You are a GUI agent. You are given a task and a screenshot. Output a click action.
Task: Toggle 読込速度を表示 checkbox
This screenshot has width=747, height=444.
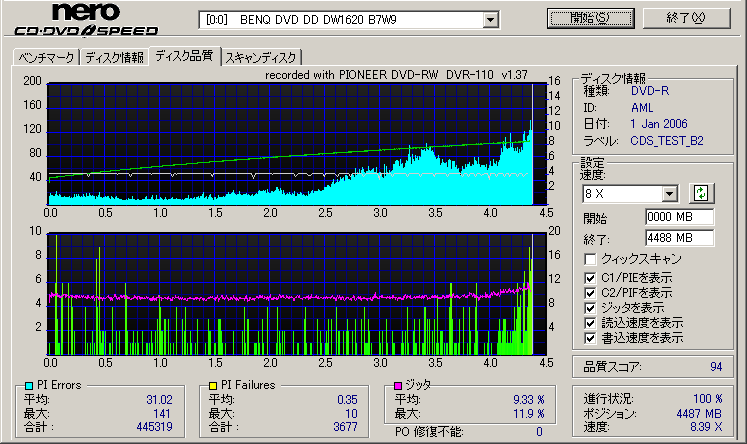click(x=590, y=323)
